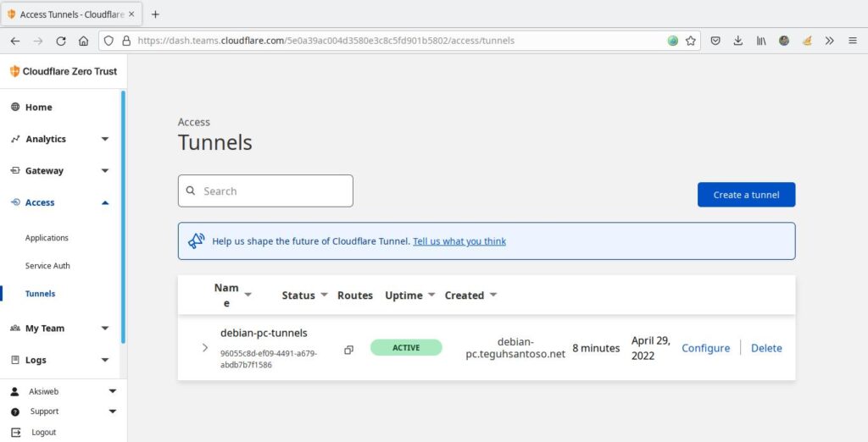
Task: Click the tunnel ID 96055c8d text
Action: pyautogui.click(x=269, y=359)
